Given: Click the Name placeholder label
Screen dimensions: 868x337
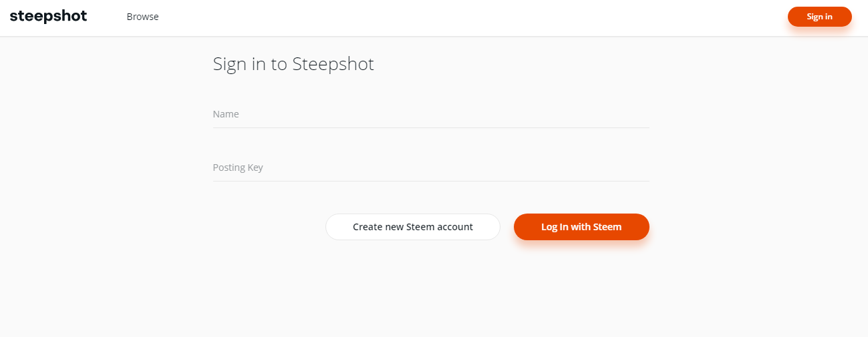Looking at the screenshot, I should click(x=226, y=114).
